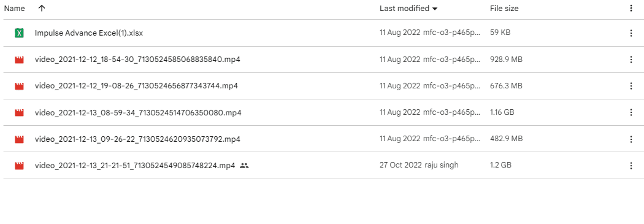Open more actions for the 1.16 GB video
This screenshot has width=644, height=224.
631,112
